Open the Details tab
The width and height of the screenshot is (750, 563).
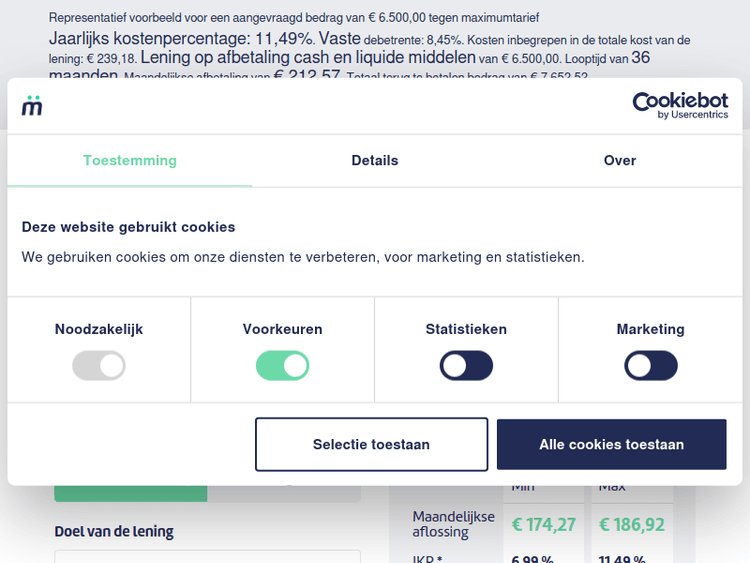375,160
